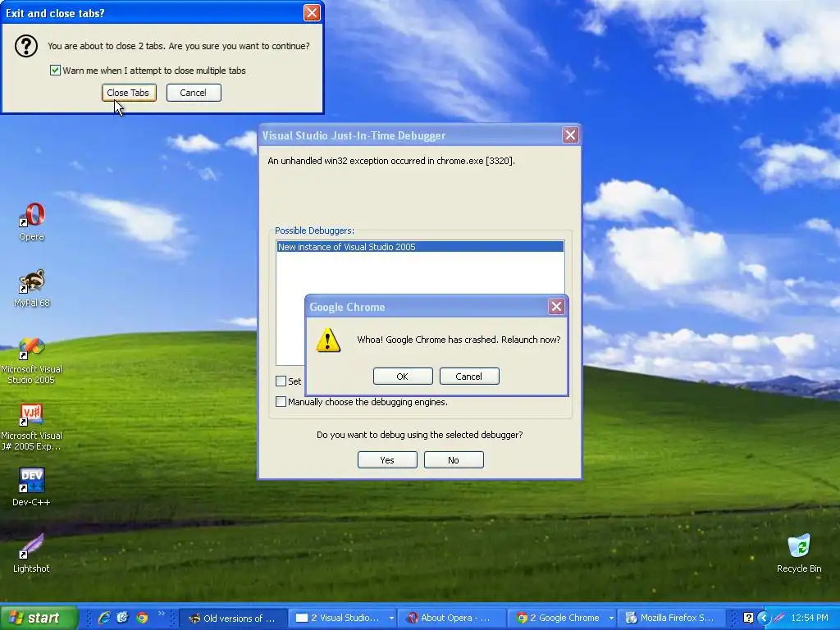Select the Recycle Bin desktop icon
This screenshot has width=840, height=630.
click(799, 553)
